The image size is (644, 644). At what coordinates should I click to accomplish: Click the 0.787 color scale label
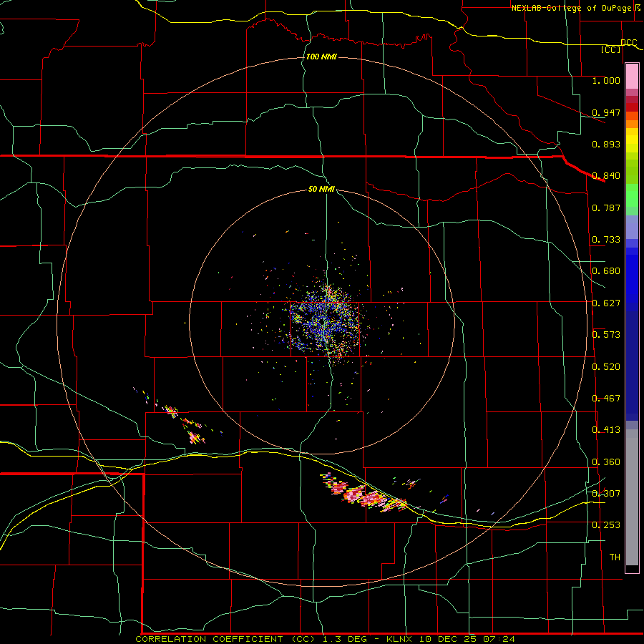tap(606, 208)
